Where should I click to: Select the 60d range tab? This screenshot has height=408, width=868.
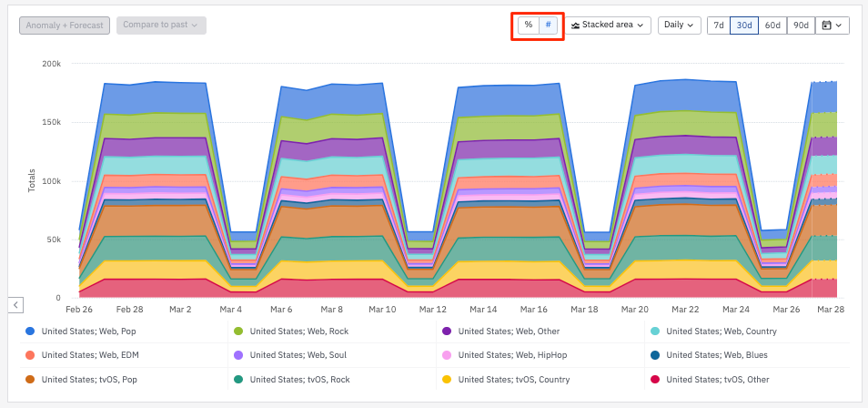pos(772,25)
